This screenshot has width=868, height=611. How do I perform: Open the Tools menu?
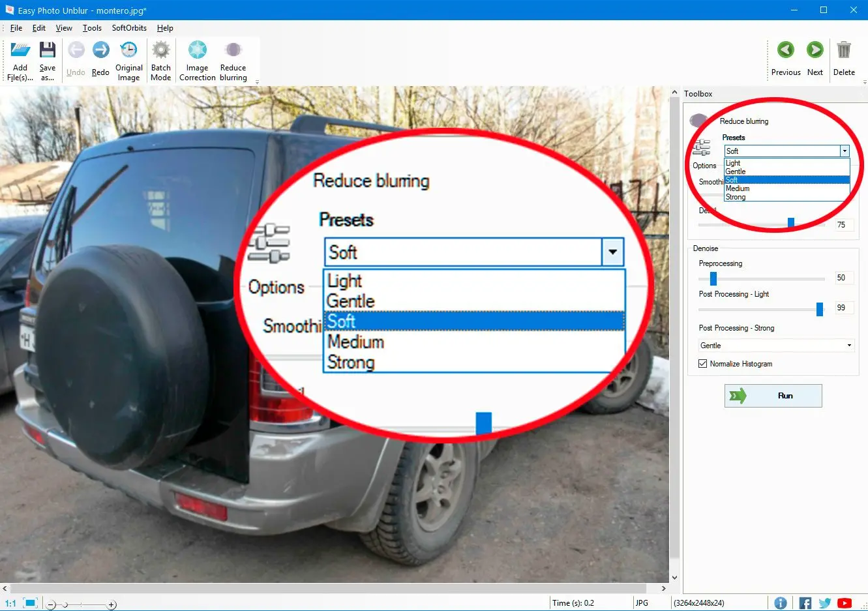tap(92, 28)
